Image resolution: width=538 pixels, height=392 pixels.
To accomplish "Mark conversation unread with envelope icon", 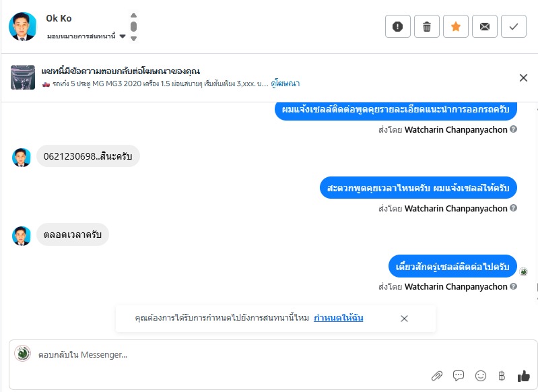I will pyautogui.click(x=485, y=26).
